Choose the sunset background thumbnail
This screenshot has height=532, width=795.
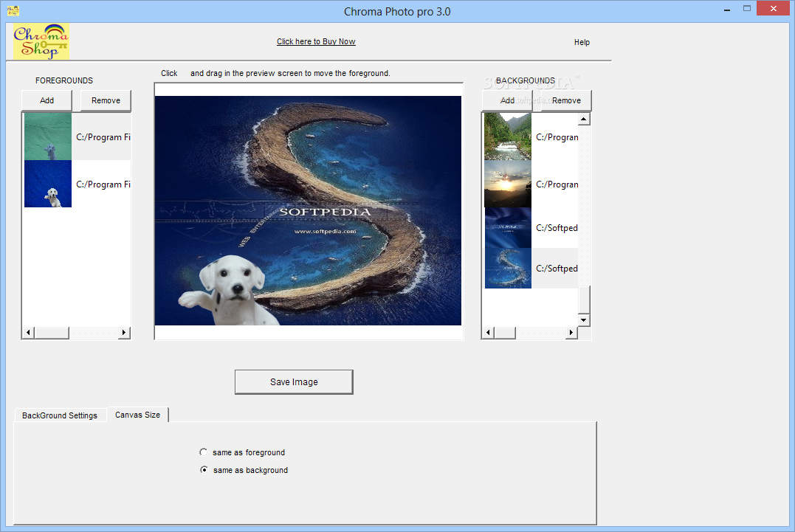click(508, 184)
